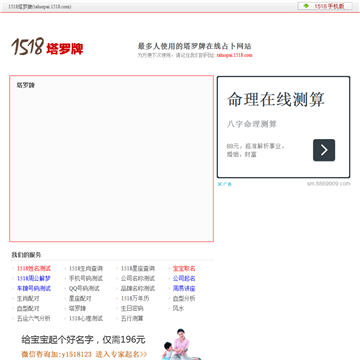Click the sm.8869909.com ad source text
360x360 pixels.
click(329, 184)
